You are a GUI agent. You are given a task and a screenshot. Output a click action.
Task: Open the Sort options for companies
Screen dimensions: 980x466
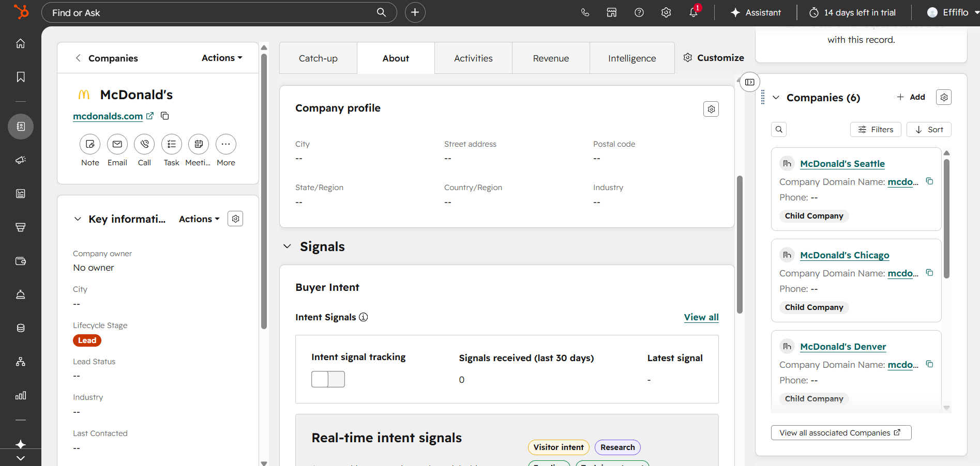point(929,130)
